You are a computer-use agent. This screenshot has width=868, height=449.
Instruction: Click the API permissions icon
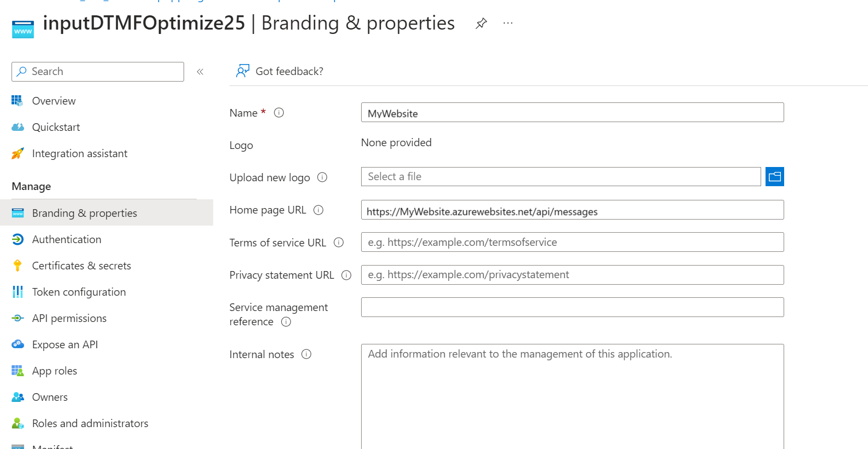(18, 318)
